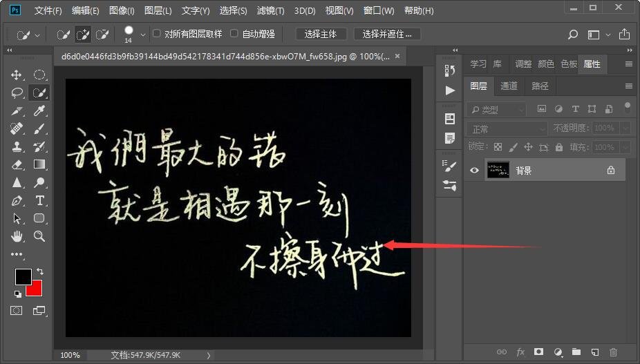Select the Gradient tool
Screen dimensions: 640x364
coord(39,164)
